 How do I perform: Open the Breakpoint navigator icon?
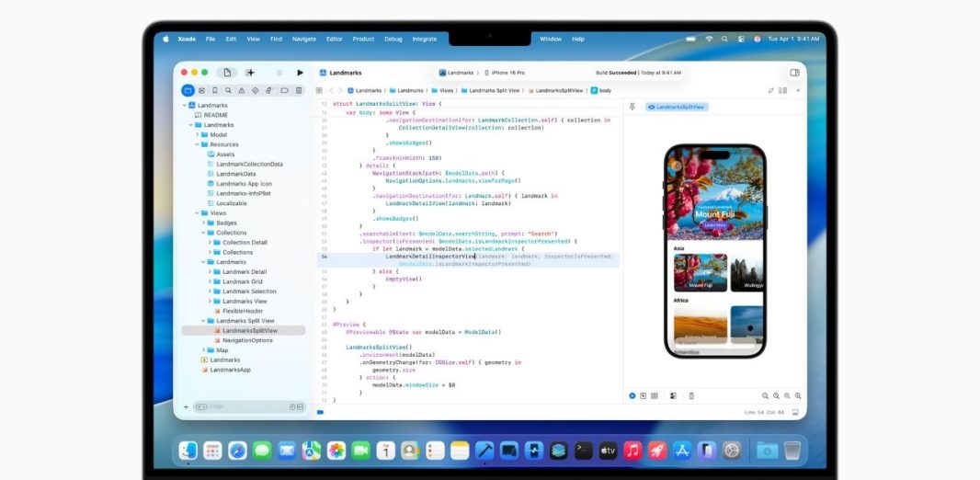click(284, 91)
